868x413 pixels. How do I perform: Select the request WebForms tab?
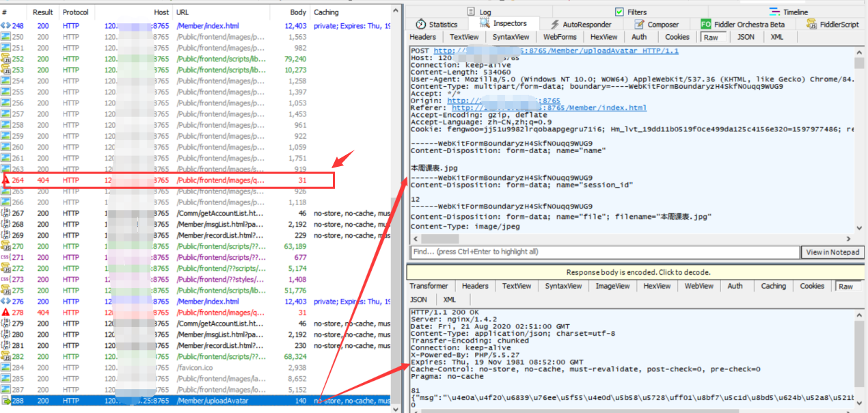click(x=560, y=37)
